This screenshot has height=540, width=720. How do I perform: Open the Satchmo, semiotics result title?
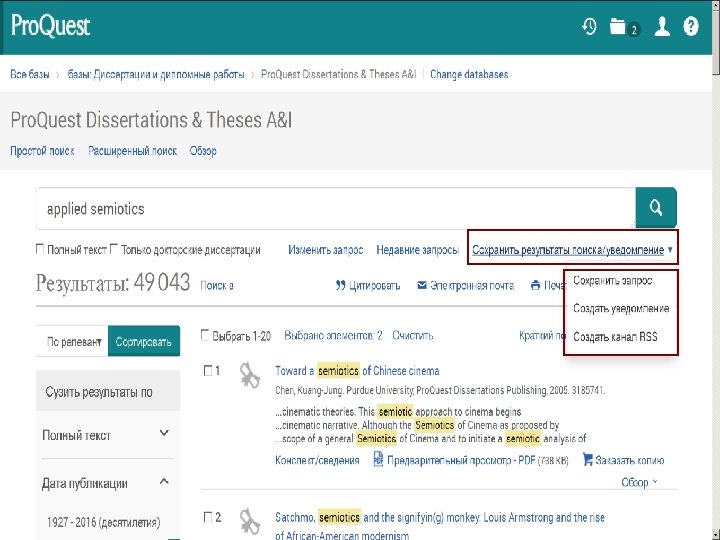click(439, 526)
